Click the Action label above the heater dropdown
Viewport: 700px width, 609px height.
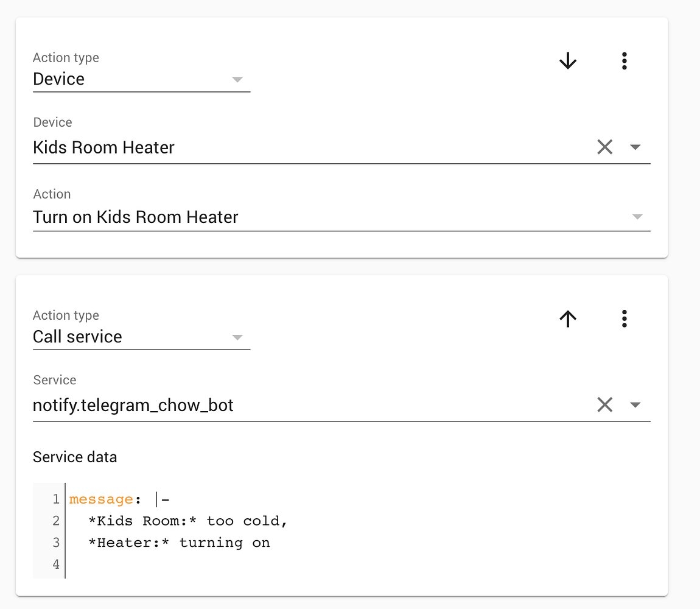[52, 194]
